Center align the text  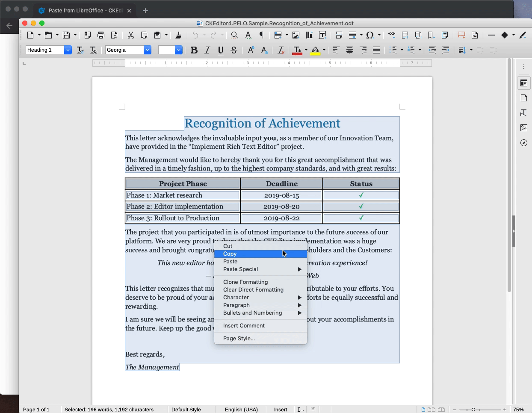click(x=350, y=50)
